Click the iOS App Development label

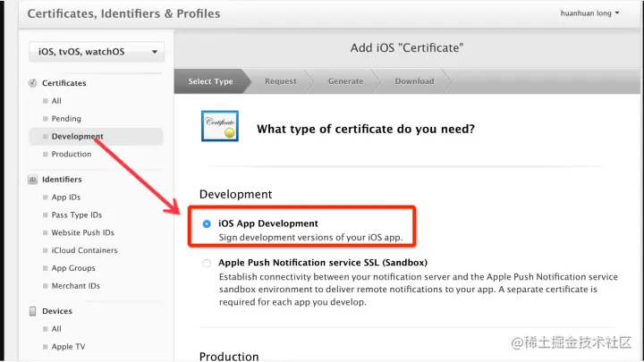(268, 223)
